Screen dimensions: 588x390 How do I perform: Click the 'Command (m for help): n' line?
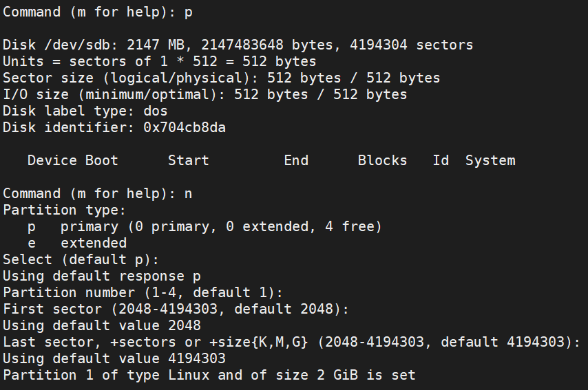pos(98,194)
